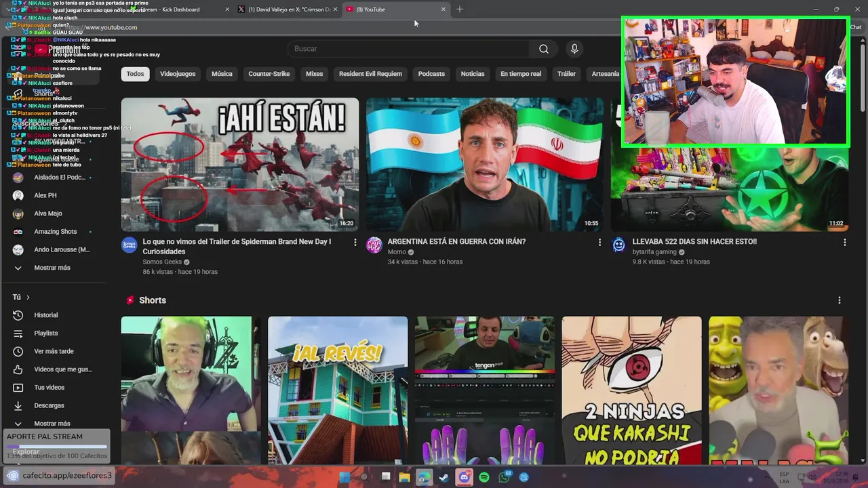Open options menu for LLEVABA 522 DIAS video
The height and width of the screenshot is (488, 868).
844,242
